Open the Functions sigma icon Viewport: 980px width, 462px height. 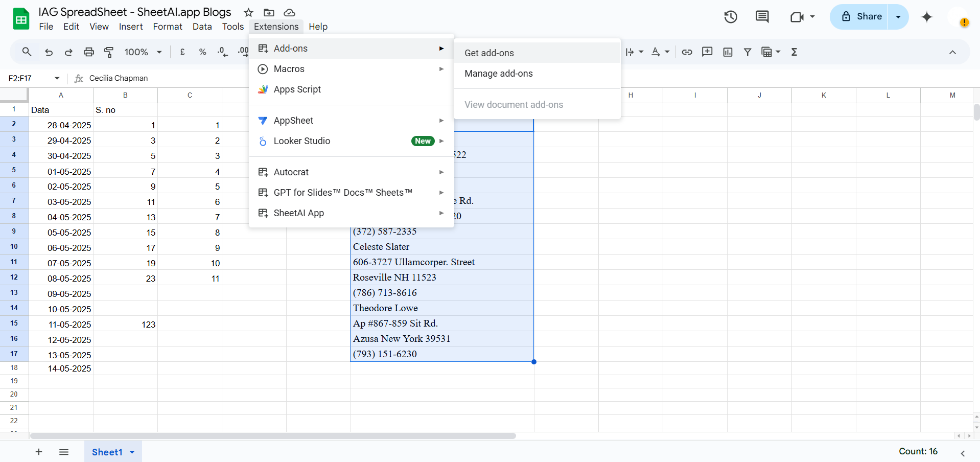pos(794,52)
